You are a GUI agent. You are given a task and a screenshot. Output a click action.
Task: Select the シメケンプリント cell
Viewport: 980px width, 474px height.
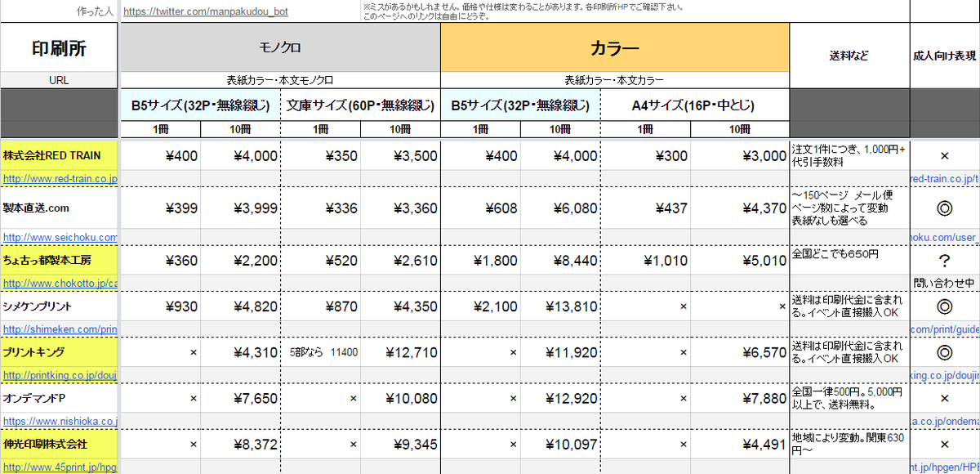(x=60, y=306)
